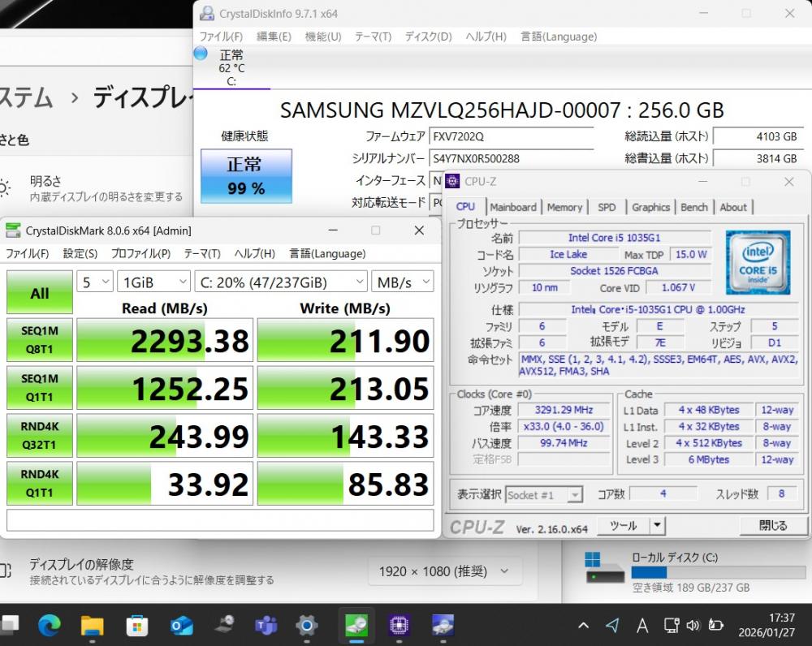Open the test count dropdown showing 5
The image size is (812, 646).
(x=95, y=282)
